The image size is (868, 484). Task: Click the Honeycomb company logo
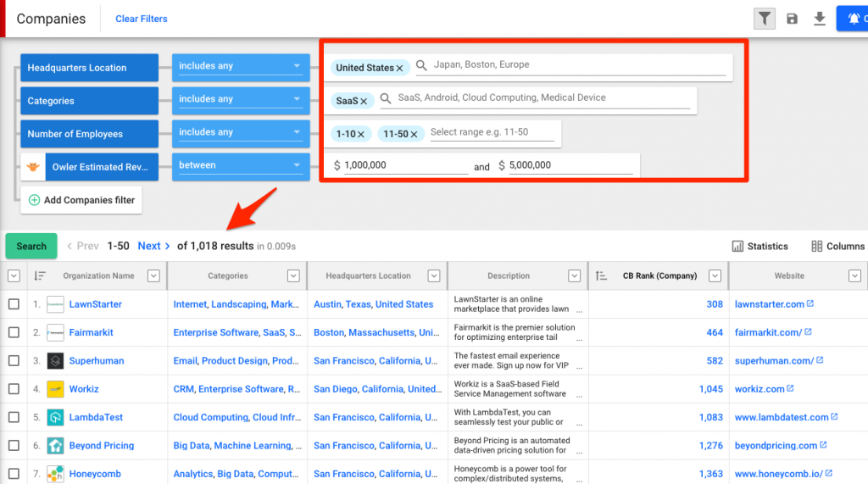pyautogui.click(x=55, y=474)
